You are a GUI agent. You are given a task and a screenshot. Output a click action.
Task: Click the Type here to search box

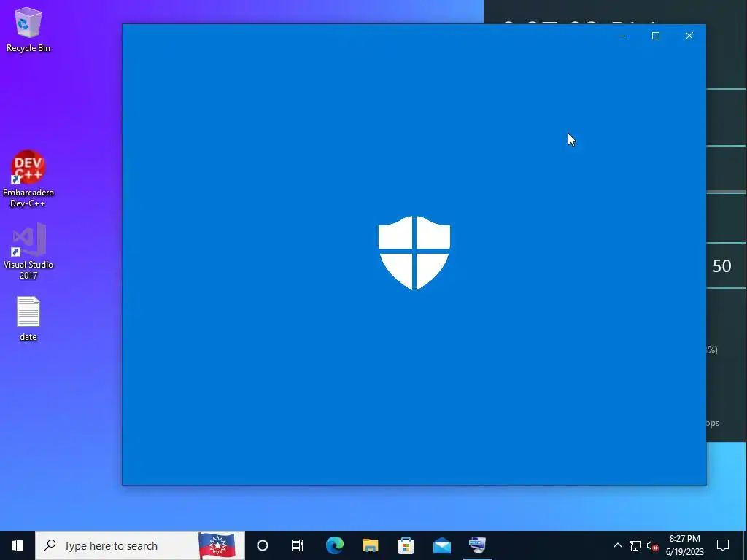click(140, 545)
